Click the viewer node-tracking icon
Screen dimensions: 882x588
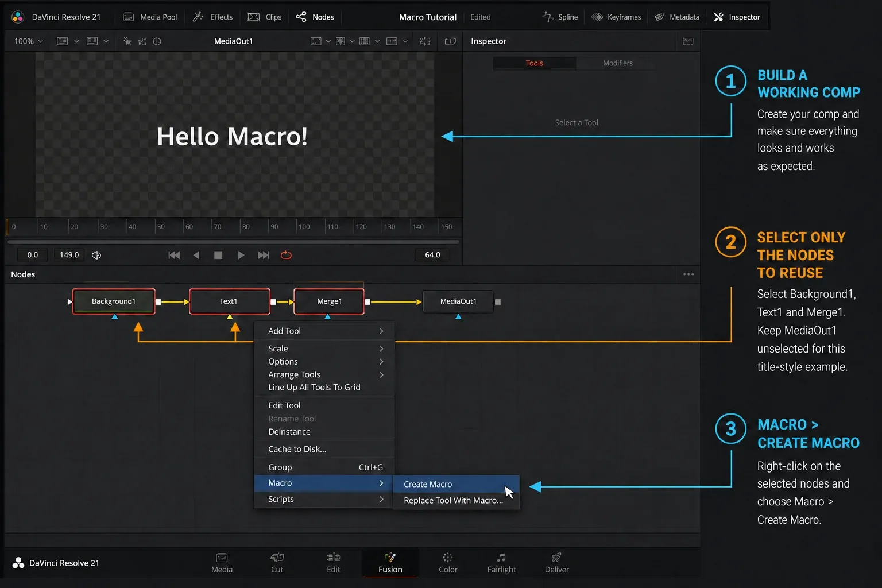point(142,41)
